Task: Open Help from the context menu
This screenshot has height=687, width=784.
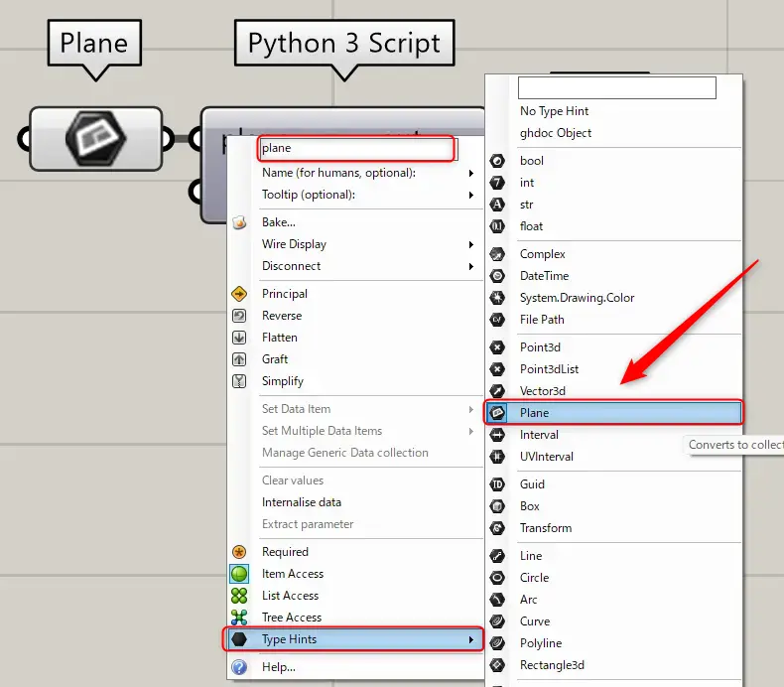Action: (278, 667)
